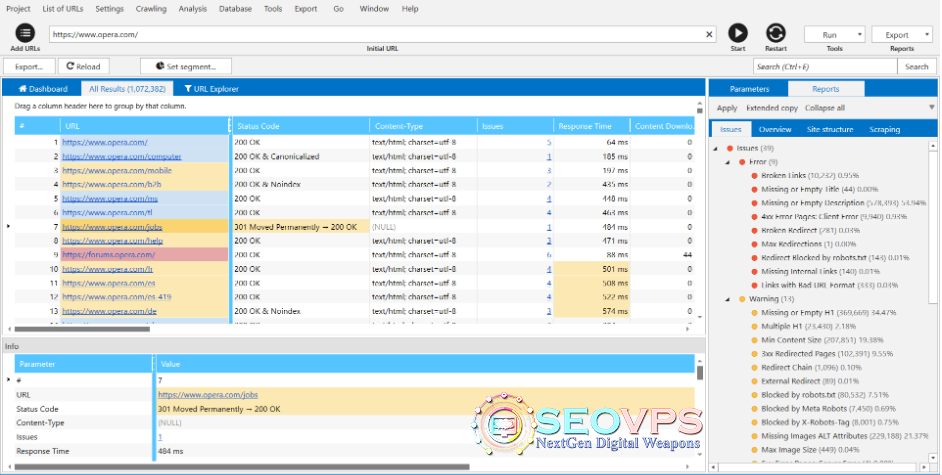This screenshot has height=475, width=942.
Task: Sort by the Issues column header
Action: (515, 126)
